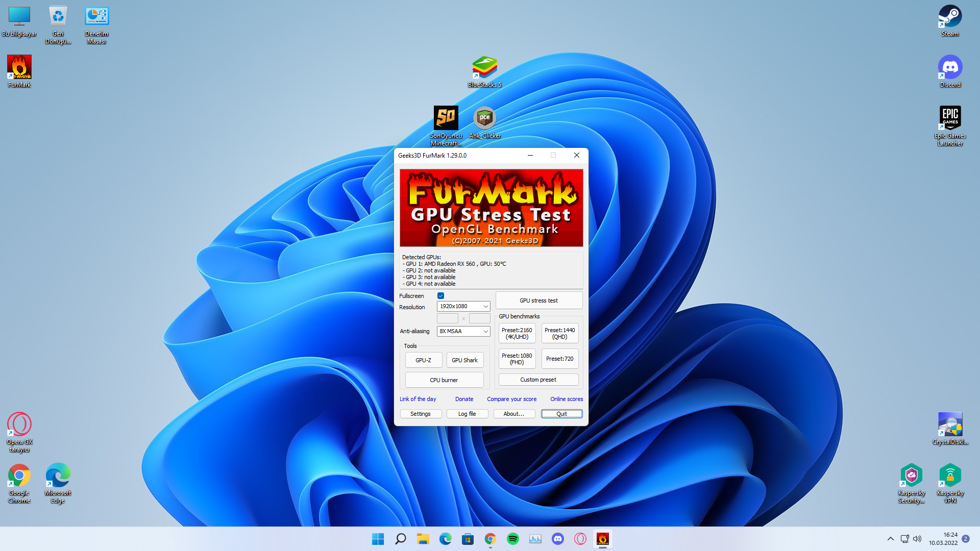Open File Explorer from the taskbar
This screenshot has width=980, height=551.
[x=423, y=539]
